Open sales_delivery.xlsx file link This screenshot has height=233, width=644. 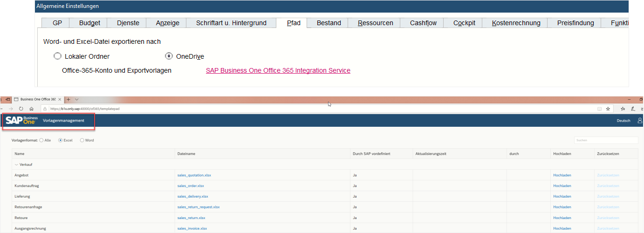pos(193,197)
